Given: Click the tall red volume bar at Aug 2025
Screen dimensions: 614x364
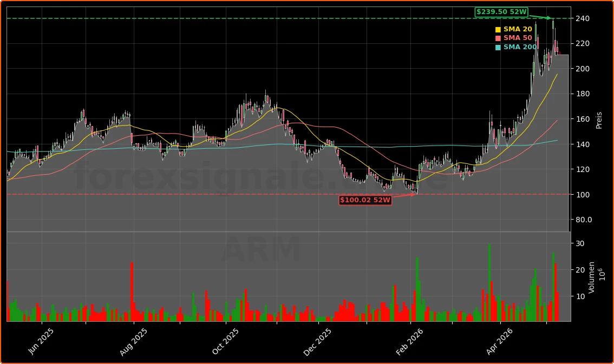Looking at the screenshot, I should tap(132, 292).
